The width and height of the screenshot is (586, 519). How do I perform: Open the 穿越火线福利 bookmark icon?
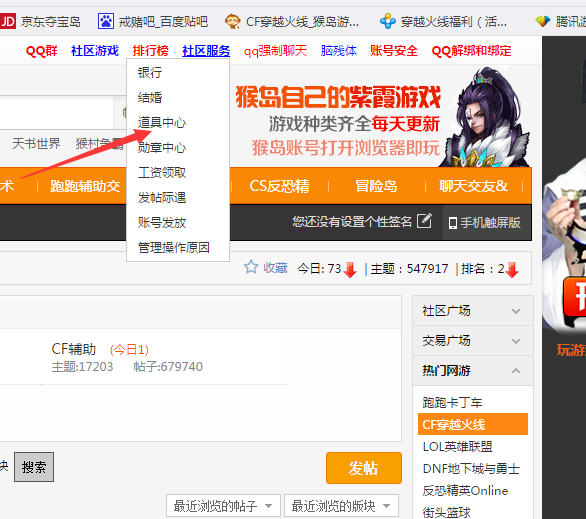(388, 21)
